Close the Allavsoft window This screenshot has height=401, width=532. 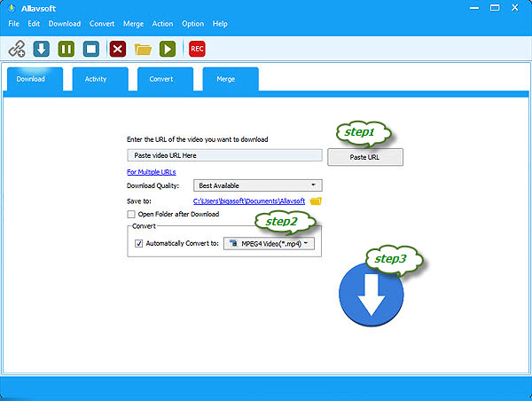[x=515, y=8]
